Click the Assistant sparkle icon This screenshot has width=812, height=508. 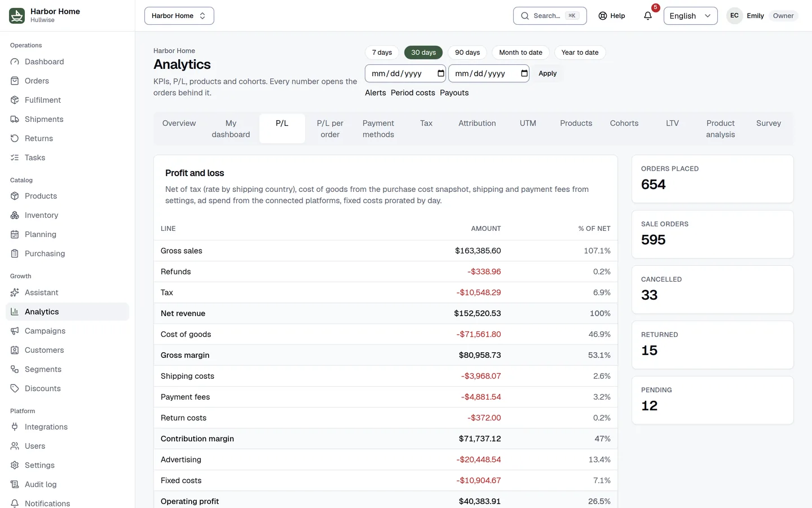(x=15, y=292)
